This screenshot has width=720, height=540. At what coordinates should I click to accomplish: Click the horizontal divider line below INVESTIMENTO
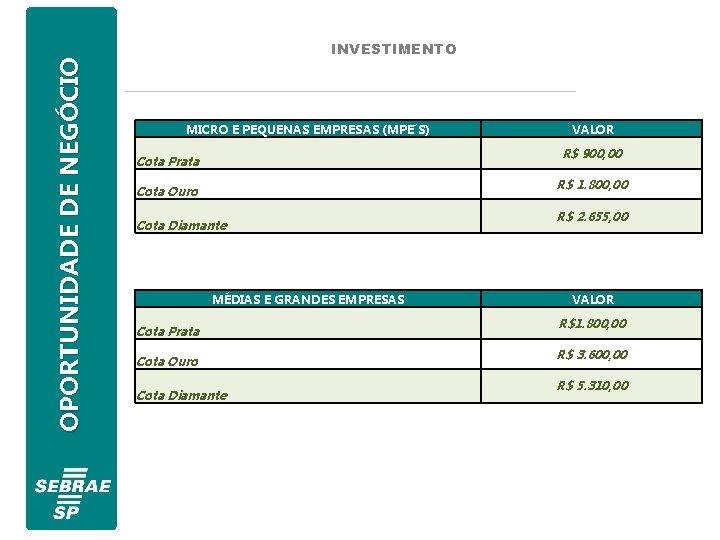point(350,92)
